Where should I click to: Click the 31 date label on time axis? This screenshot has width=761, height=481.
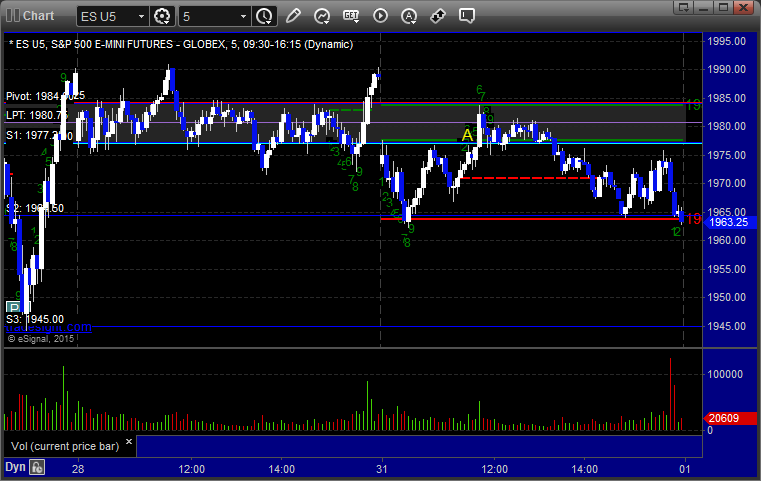coord(382,469)
